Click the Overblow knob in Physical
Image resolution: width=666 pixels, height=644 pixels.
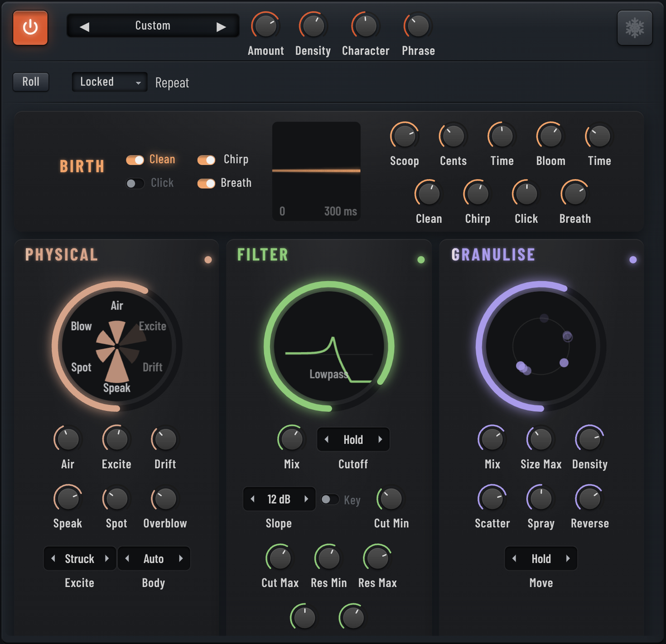165,499
